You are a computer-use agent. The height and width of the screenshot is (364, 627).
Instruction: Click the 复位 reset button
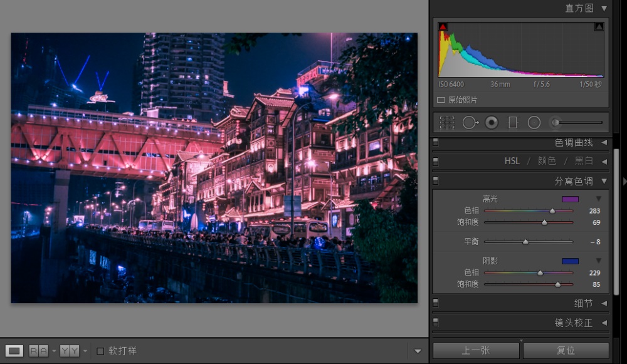coord(566,350)
